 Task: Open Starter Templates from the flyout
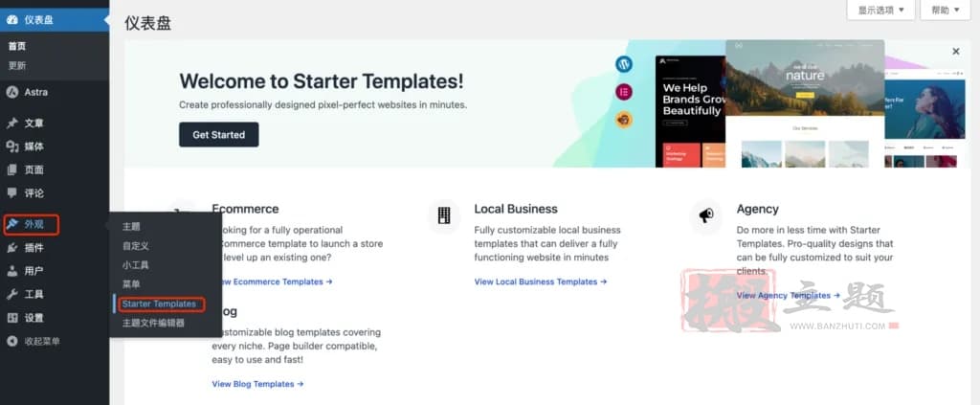(160, 304)
